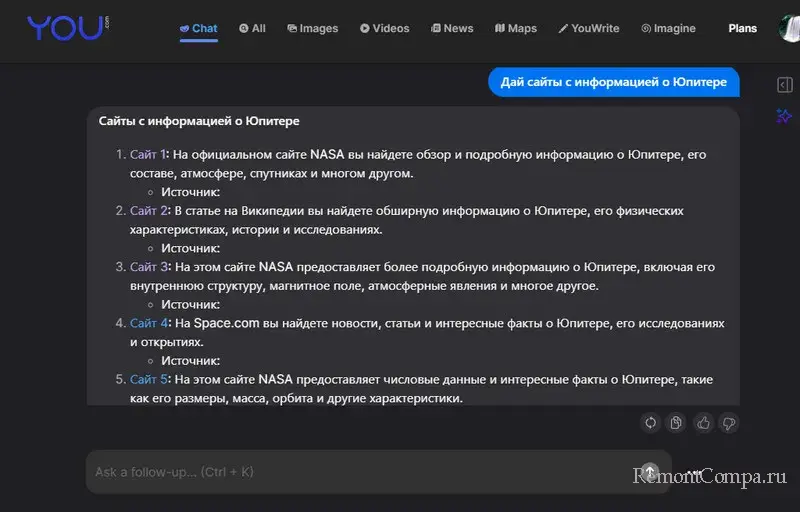Switch to the All tab
The image size is (800, 512).
[252, 28]
